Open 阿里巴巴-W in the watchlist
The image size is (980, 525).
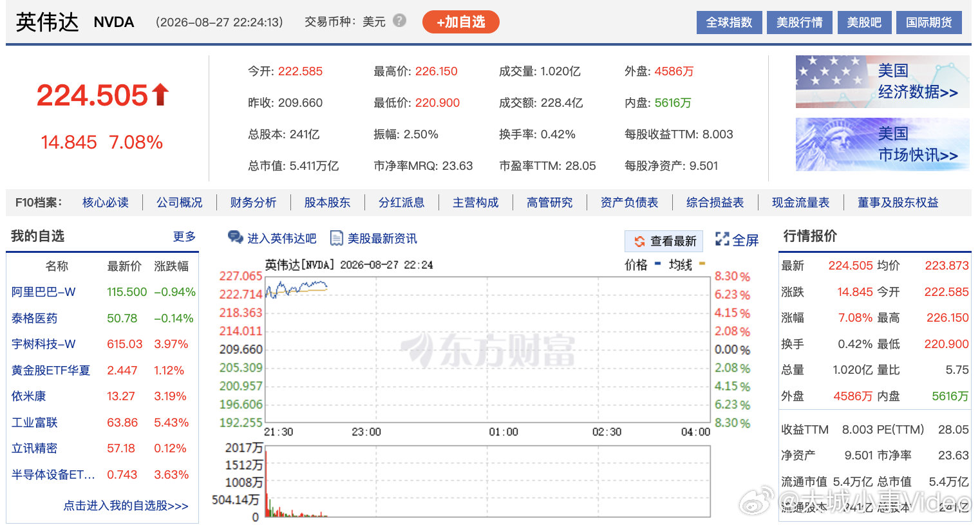point(44,292)
